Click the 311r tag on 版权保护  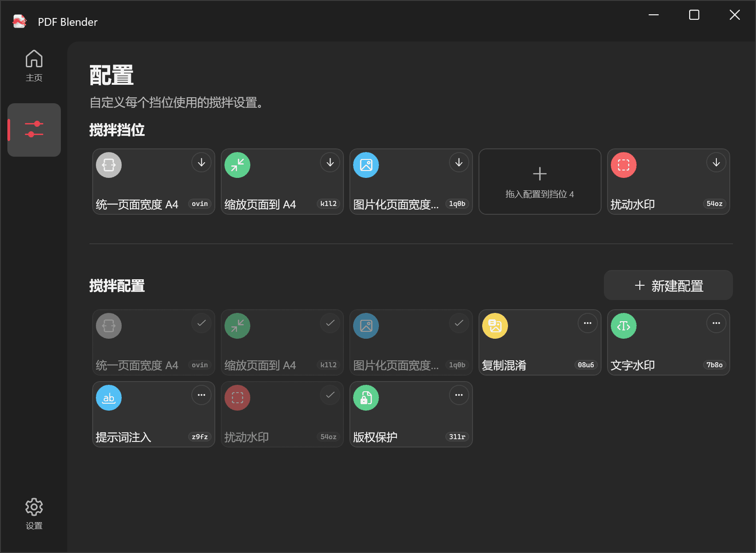(457, 437)
